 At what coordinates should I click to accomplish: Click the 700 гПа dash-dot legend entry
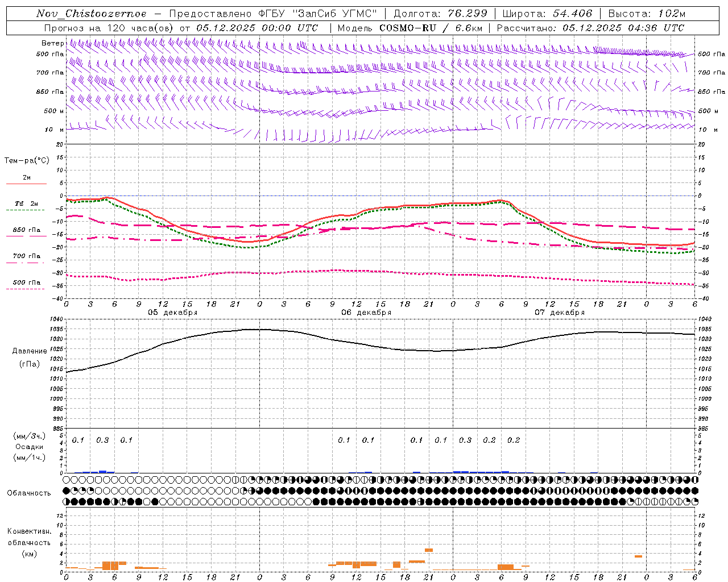[26, 259]
